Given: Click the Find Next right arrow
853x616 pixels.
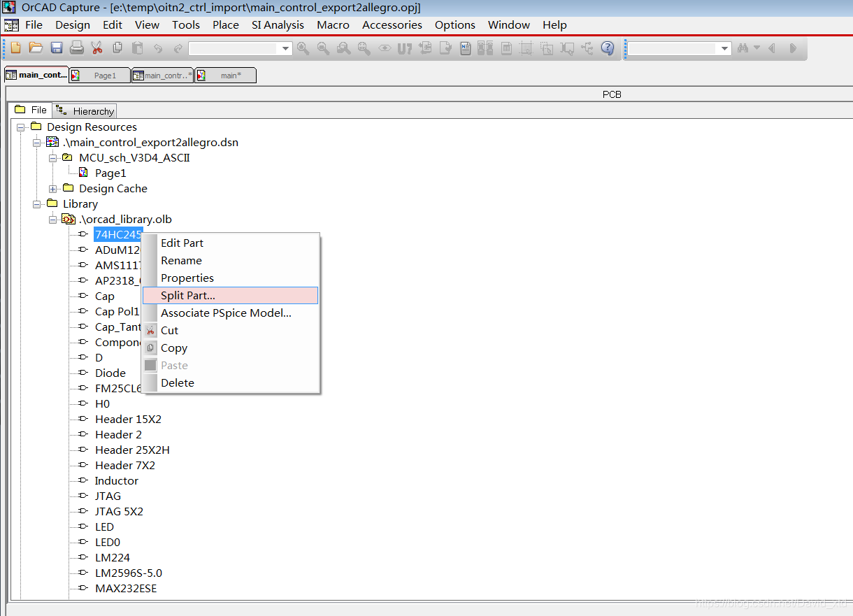Looking at the screenshot, I should pyautogui.click(x=793, y=48).
